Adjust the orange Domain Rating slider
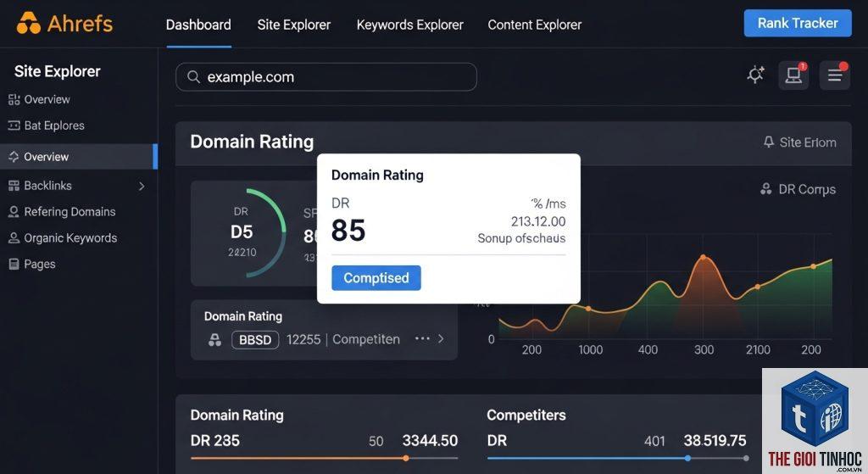 click(406, 458)
